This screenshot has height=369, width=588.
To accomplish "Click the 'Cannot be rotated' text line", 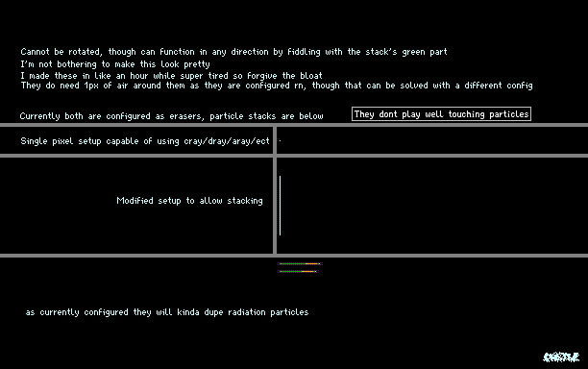I will pos(234,52).
